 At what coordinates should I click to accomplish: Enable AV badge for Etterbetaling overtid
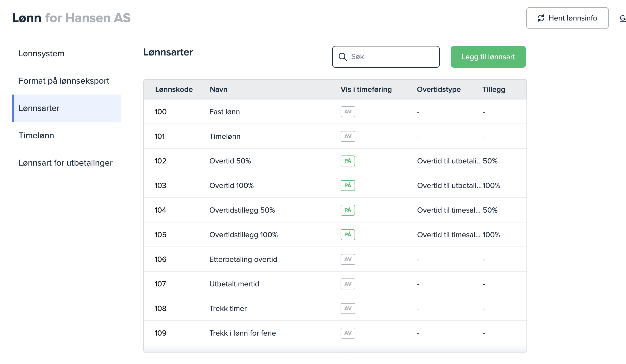coord(348,259)
